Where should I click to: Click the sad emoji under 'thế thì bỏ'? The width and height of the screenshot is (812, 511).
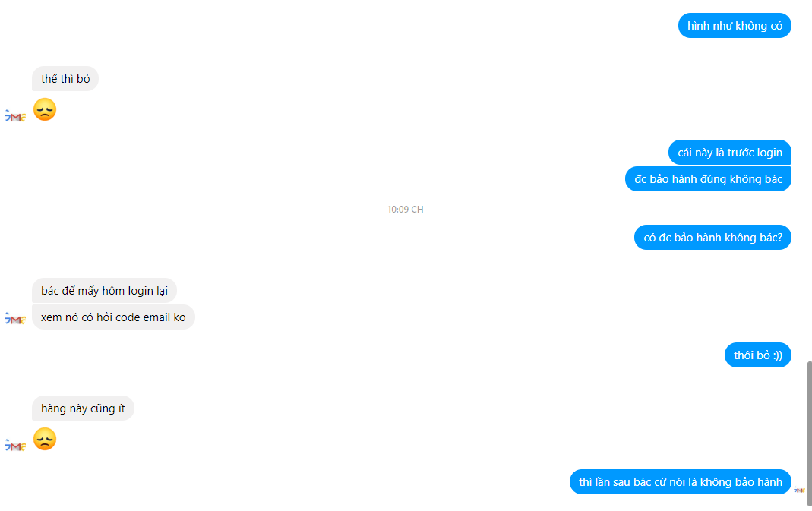coord(45,110)
